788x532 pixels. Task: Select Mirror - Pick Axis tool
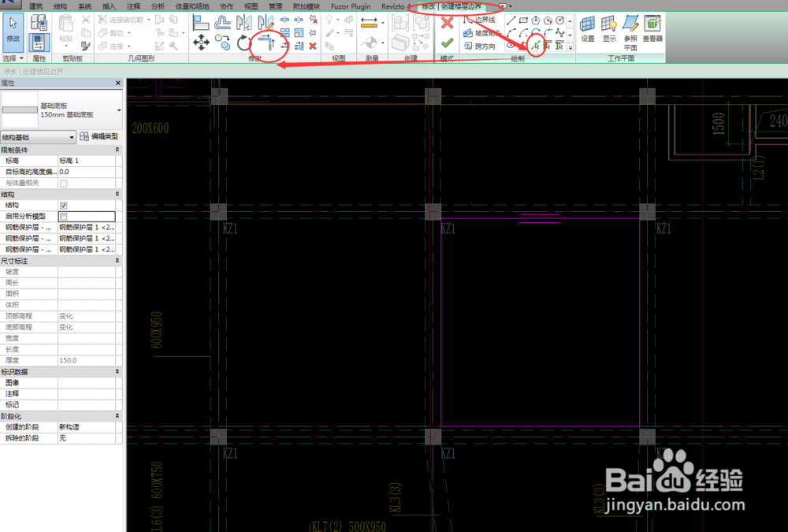click(244, 23)
